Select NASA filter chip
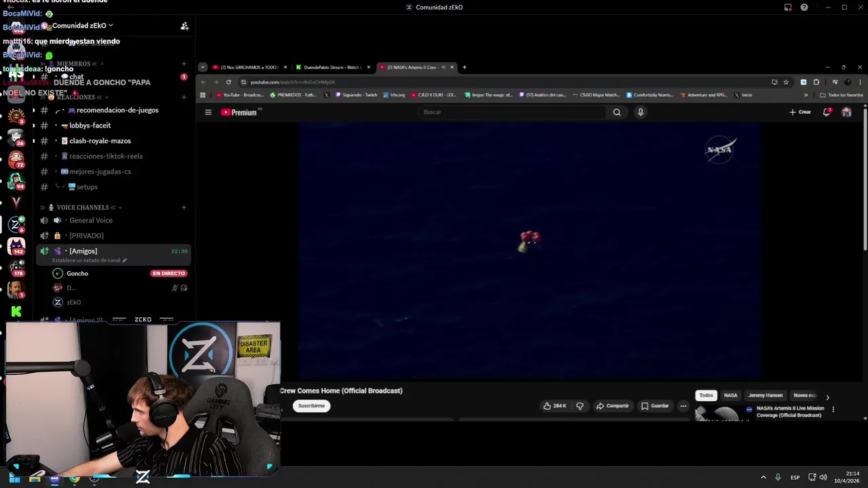 730,395
